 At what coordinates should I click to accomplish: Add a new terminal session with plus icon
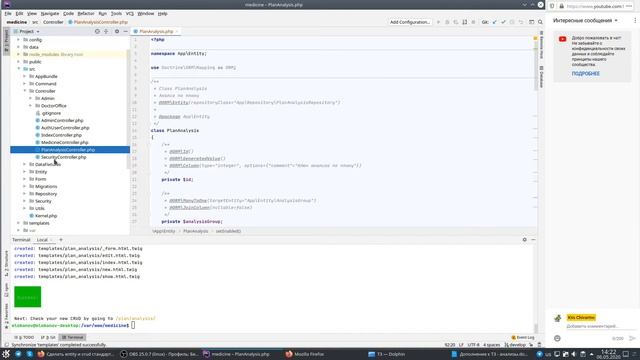(x=61, y=240)
